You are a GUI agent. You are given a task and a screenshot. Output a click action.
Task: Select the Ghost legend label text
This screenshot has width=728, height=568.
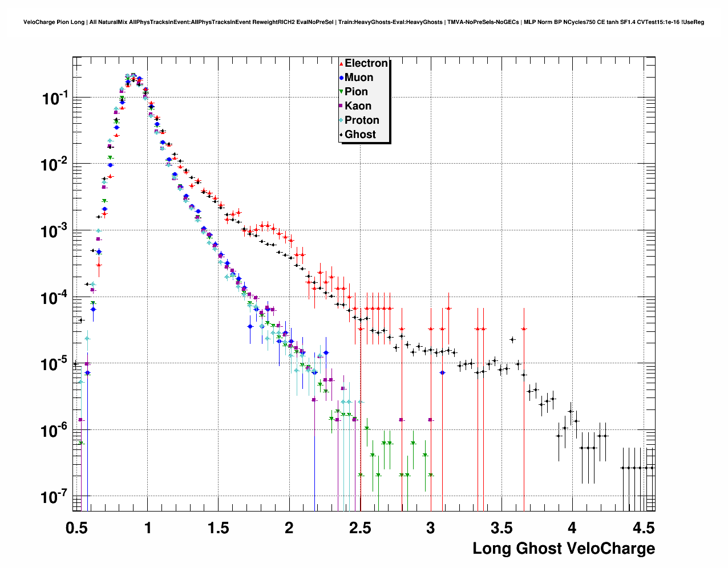pos(360,135)
